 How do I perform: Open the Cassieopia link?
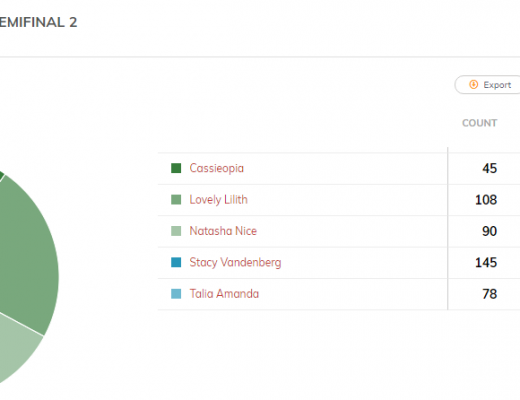217,168
